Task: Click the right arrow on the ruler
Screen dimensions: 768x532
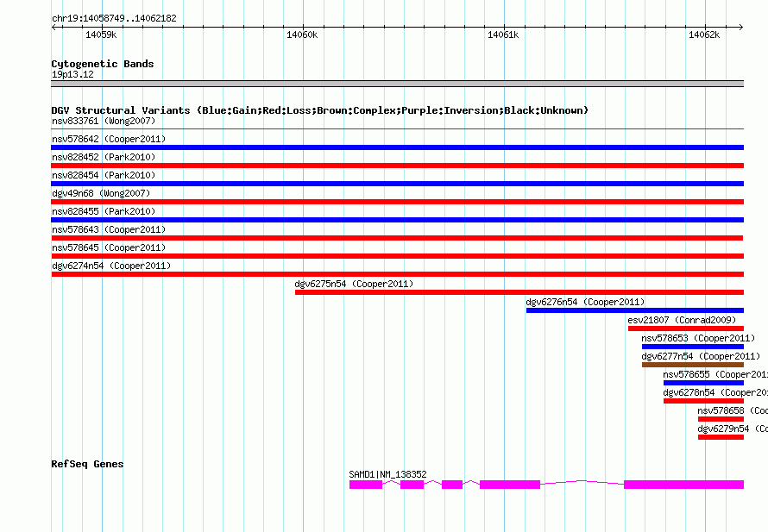Action: 741,27
